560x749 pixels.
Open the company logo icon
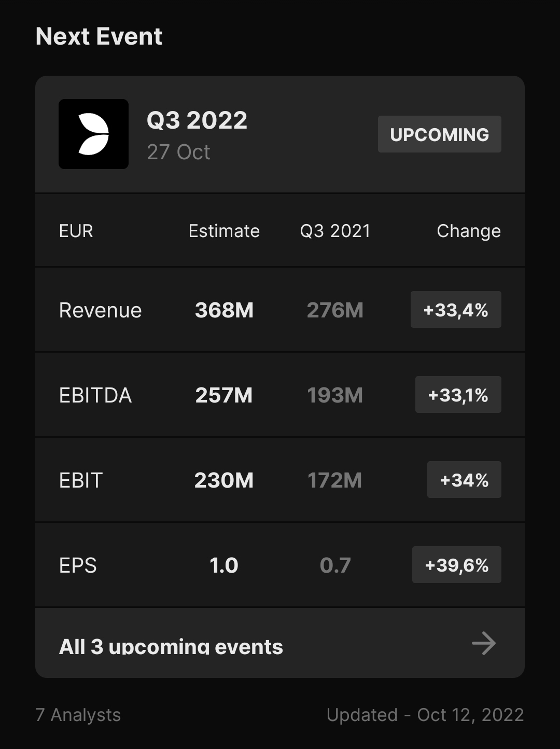(x=93, y=134)
